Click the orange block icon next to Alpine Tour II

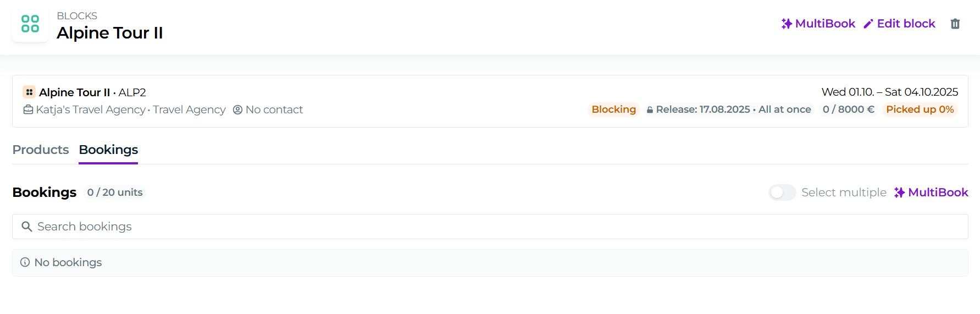pyautogui.click(x=29, y=92)
